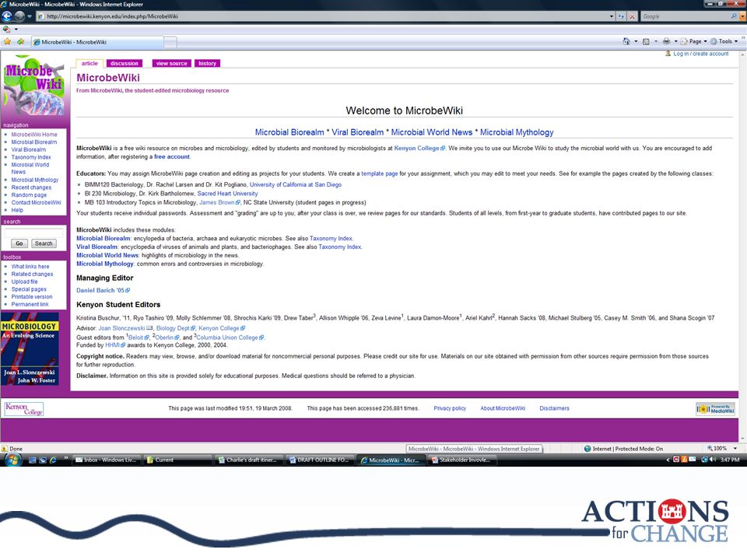Switch to the discussion tab
Image resolution: width=747 pixels, height=560 pixels.
[124, 63]
